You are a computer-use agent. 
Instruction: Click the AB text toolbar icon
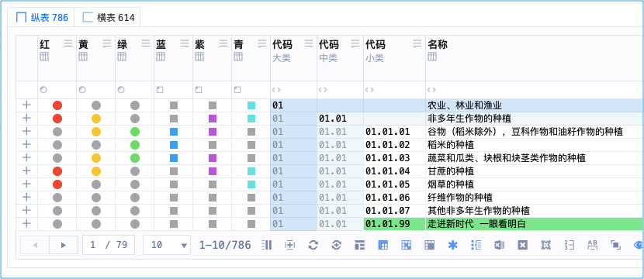[x=592, y=245]
